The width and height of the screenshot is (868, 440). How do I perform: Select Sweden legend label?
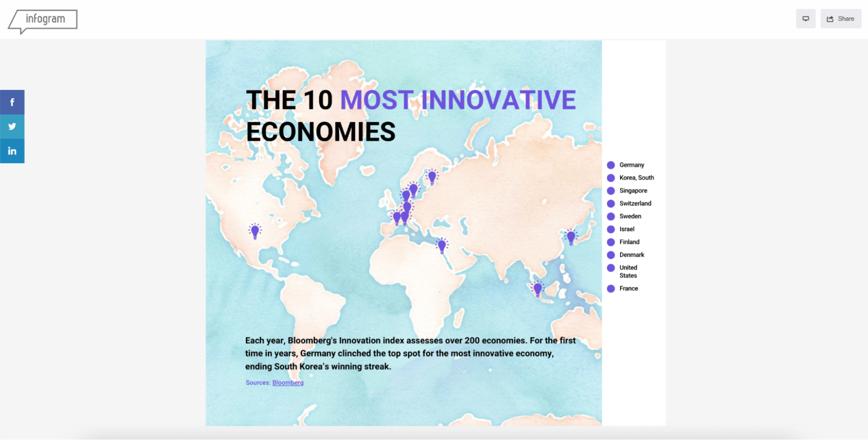tap(630, 216)
